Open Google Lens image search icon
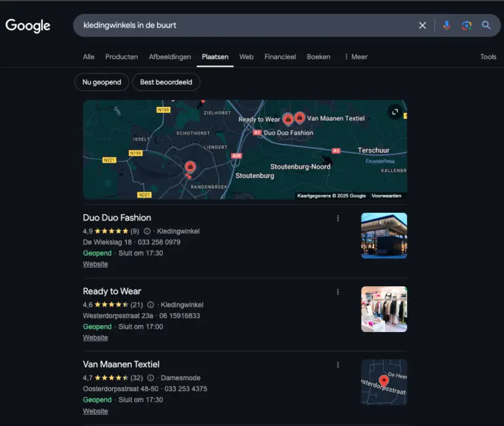The image size is (504, 426). (x=467, y=26)
